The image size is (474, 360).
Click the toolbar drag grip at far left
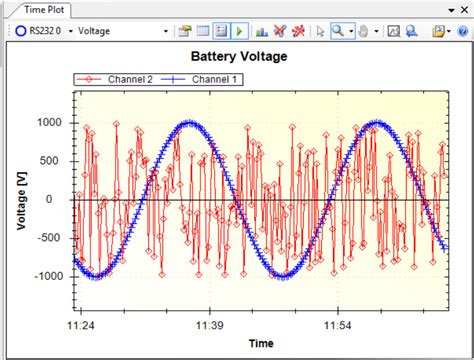tap(9, 31)
